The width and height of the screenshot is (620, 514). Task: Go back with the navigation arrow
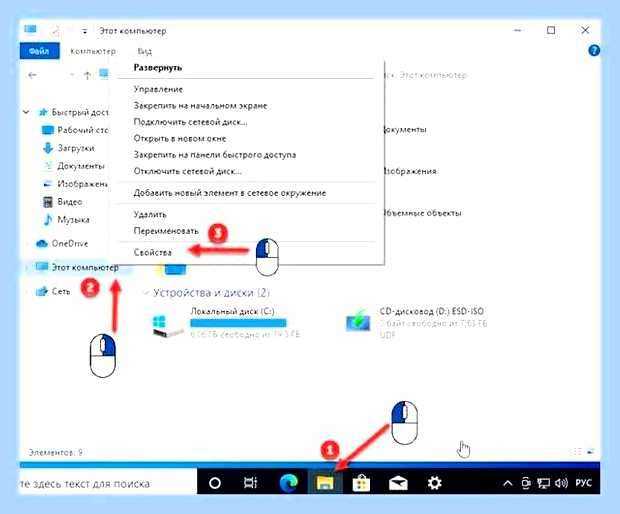[32, 75]
